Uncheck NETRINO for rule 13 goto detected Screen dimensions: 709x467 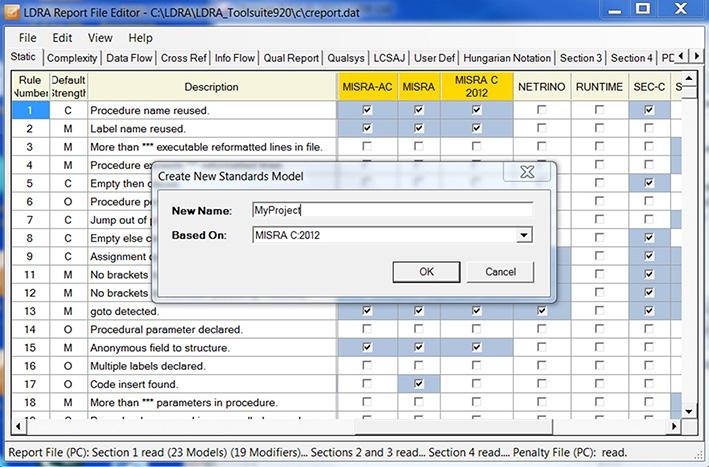click(541, 311)
